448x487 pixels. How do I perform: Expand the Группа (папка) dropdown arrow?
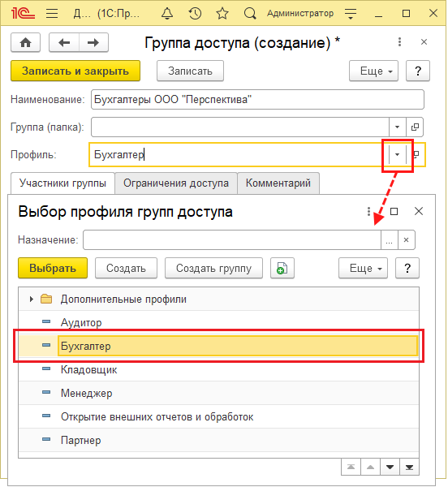click(397, 127)
